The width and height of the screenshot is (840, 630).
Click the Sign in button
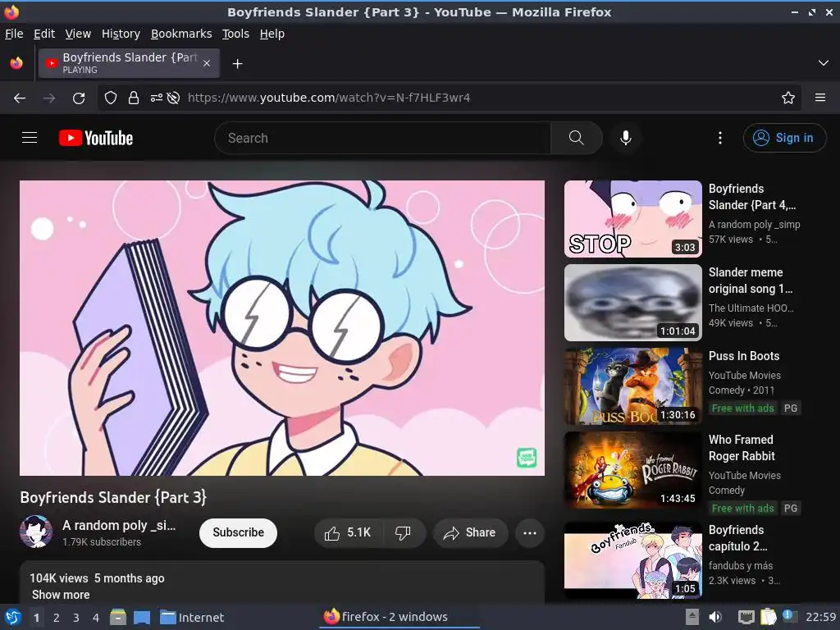click(x=784, y=138)
